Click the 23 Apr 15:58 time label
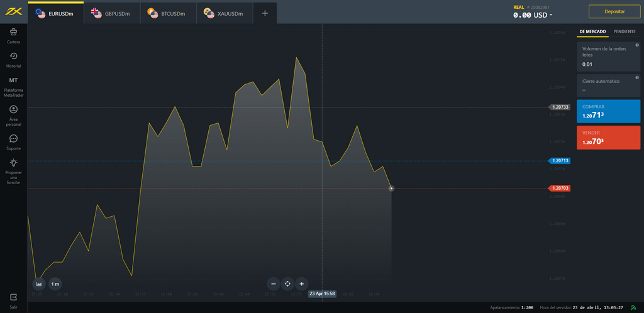This screenshot has width=644, height=313. pyautogui.click(x=323, y=294)
